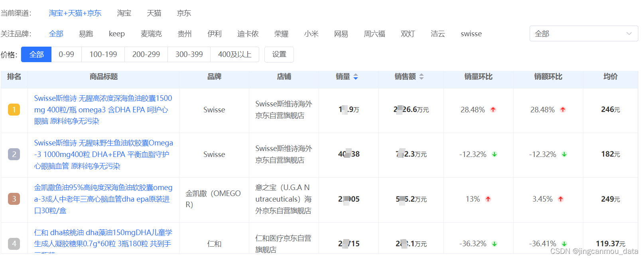Open the 全部 dropdown at right
The height and width of the screenshot is (259, 644).
point(584,33)
